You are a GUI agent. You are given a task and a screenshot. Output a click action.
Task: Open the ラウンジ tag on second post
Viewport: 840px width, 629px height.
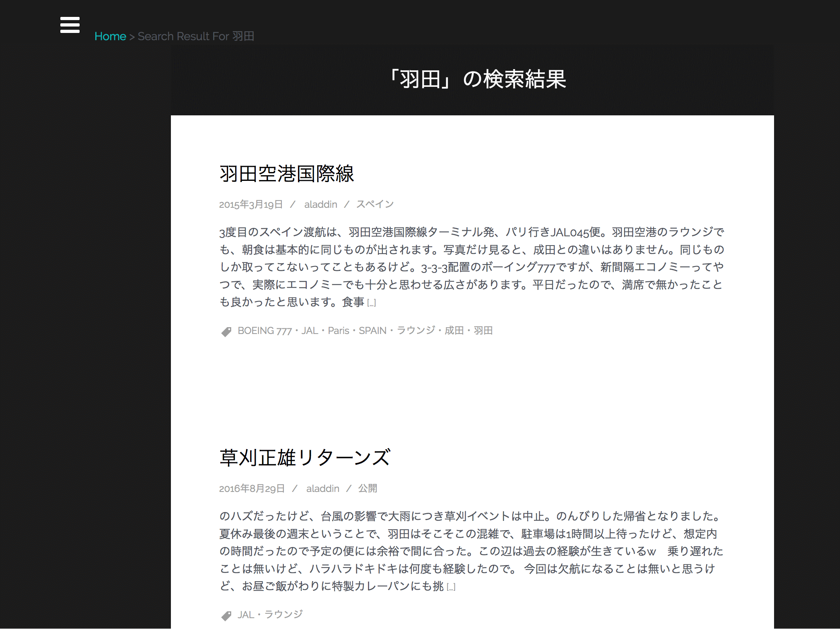pos(283,615)
